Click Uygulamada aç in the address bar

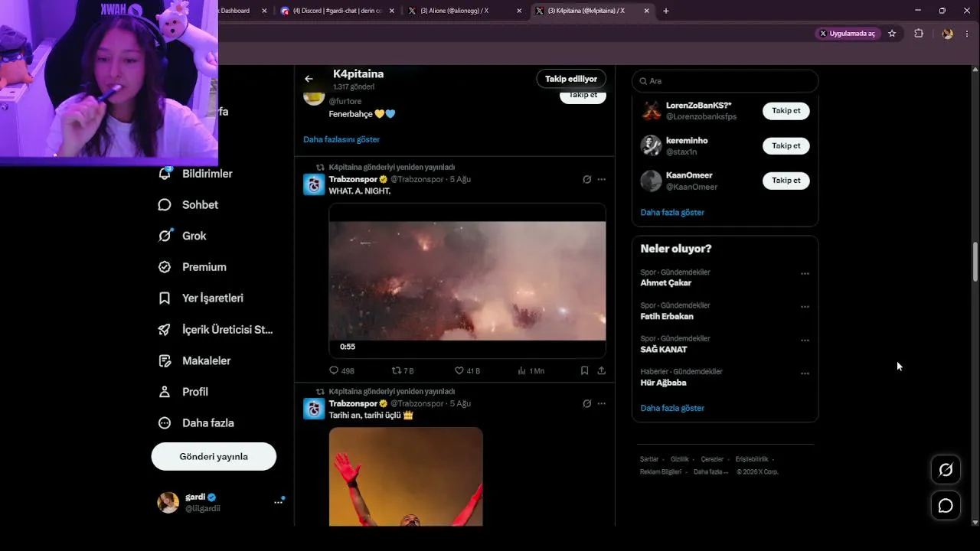tap(848, 34)
